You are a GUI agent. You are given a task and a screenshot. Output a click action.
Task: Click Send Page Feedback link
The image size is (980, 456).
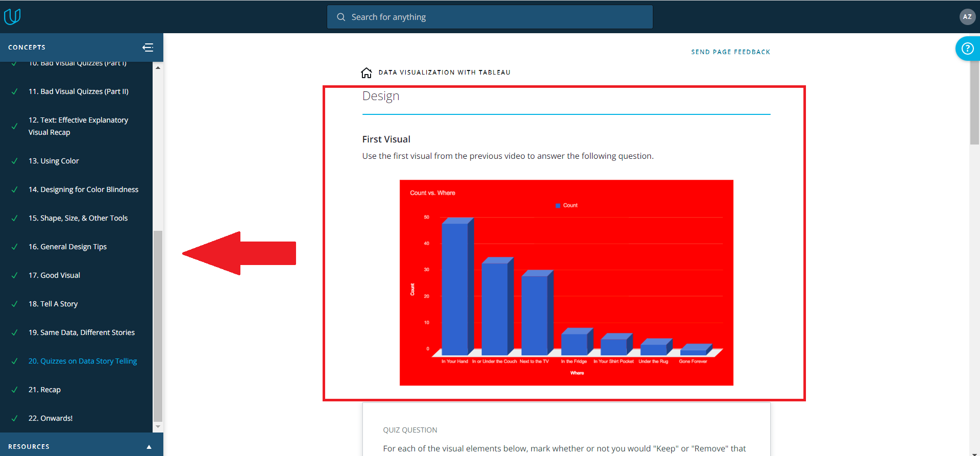[x=730, y=52]
